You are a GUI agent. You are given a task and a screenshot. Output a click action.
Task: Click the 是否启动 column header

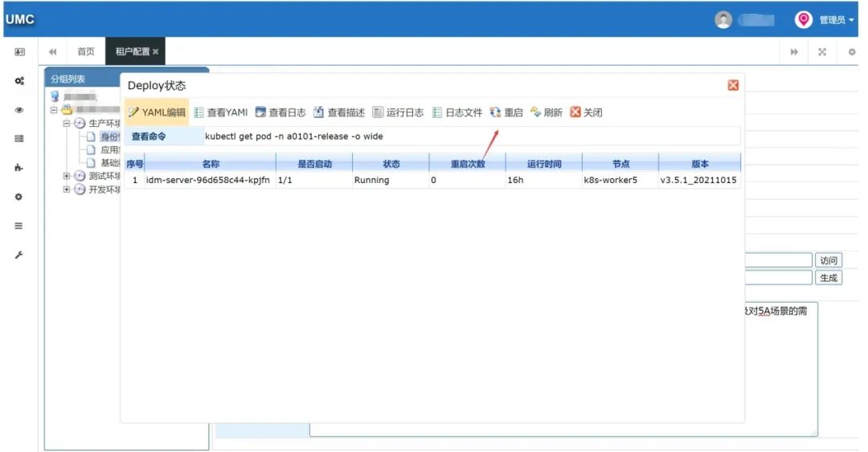[314, 164]
